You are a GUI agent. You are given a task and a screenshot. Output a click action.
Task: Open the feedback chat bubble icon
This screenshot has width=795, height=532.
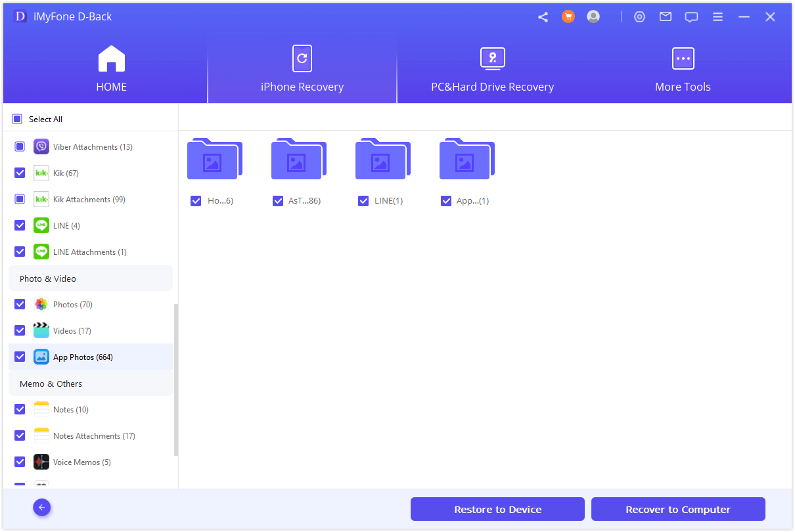[691, 17]
